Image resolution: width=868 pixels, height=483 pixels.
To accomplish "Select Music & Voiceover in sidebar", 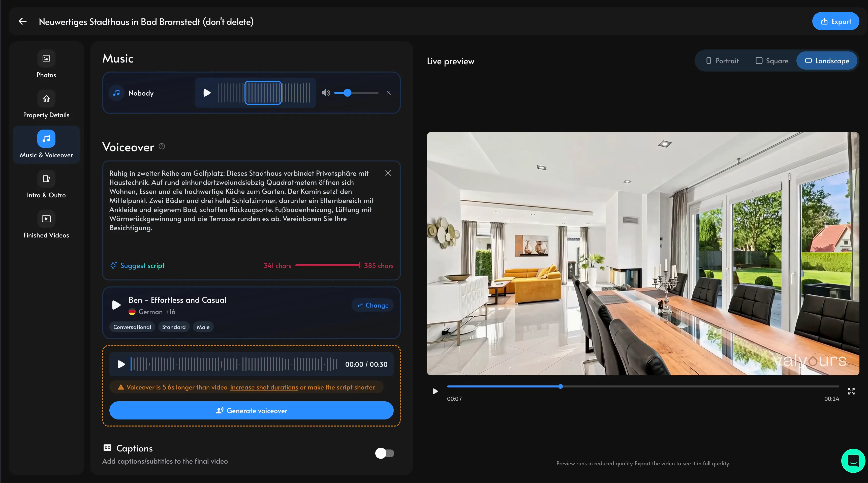I will (46, 145).
